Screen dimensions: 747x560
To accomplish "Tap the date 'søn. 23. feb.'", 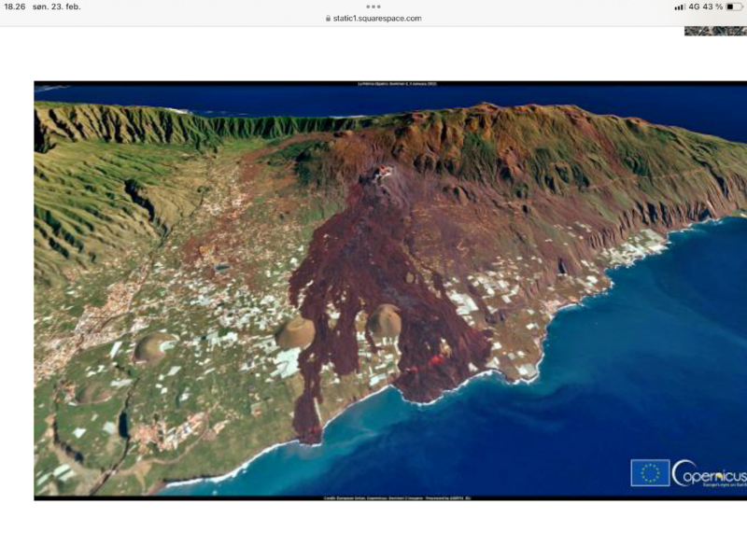I will tap(57, 7).
